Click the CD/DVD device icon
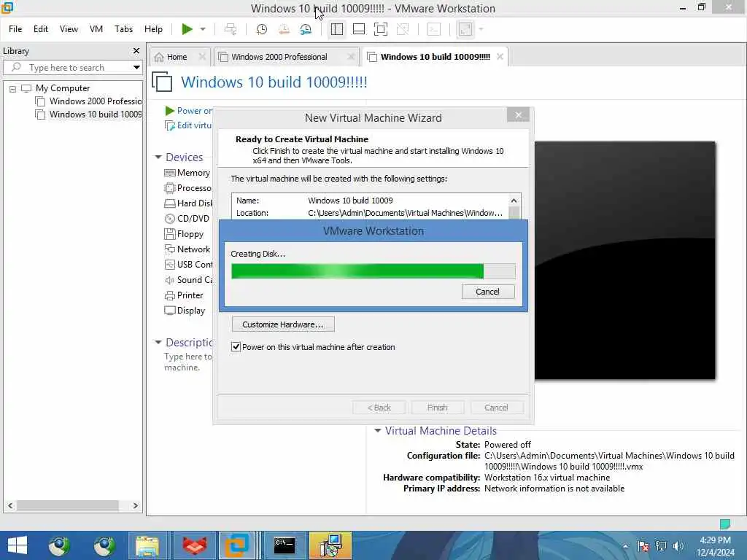The height and width of the screenshot is (560, 747). pos(169,219)
